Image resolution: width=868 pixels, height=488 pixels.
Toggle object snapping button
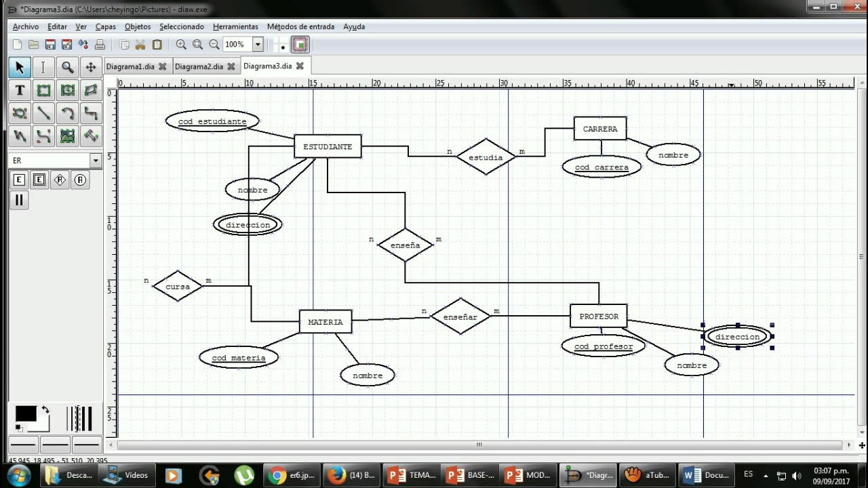tap(300, 45)
